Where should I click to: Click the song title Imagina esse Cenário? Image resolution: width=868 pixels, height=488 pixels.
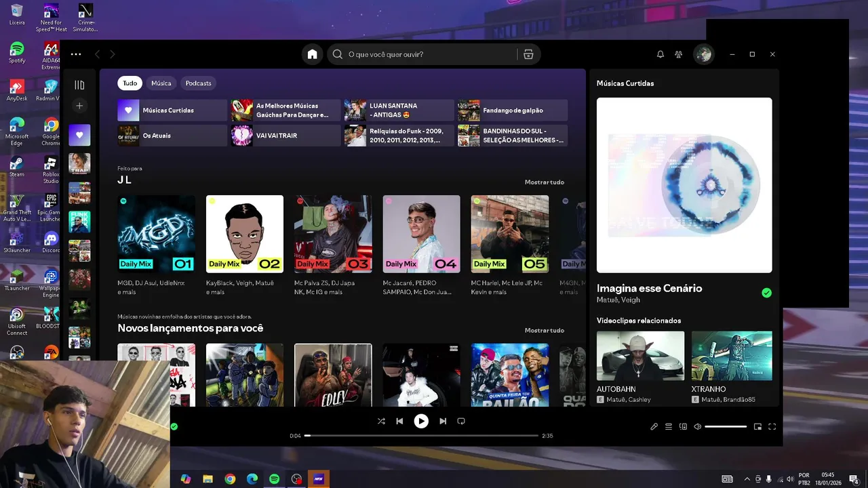click(649, 288)
